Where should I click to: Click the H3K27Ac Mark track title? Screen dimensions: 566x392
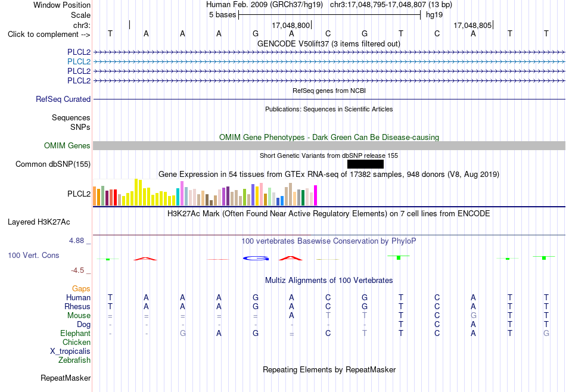tap(329, 214)
